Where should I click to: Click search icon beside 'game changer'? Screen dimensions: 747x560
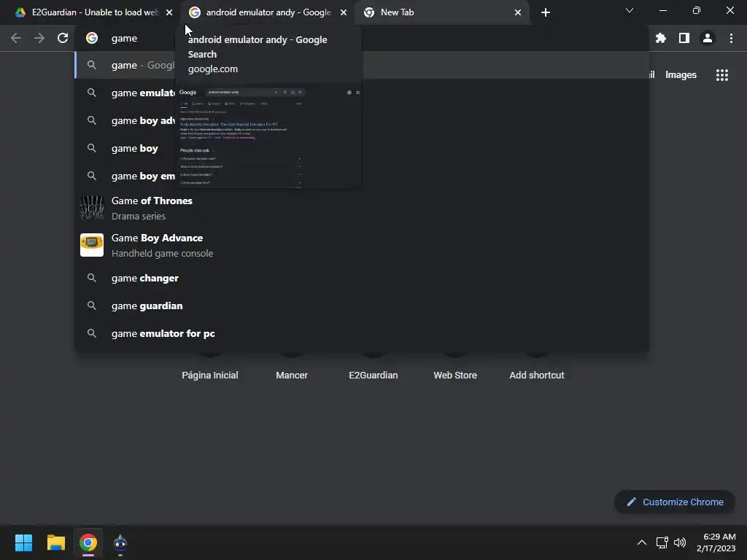(x=92, y=278)
